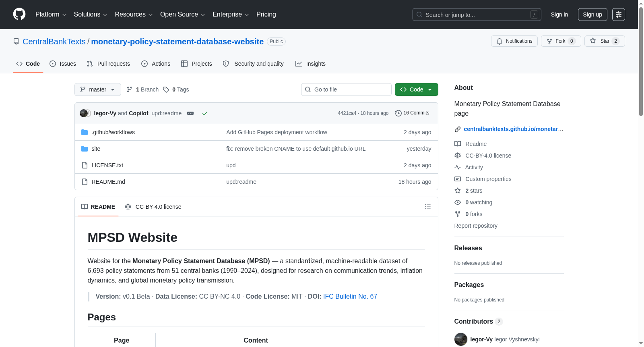
Task: Select the Code tab
Action: (x=28, y=64)
